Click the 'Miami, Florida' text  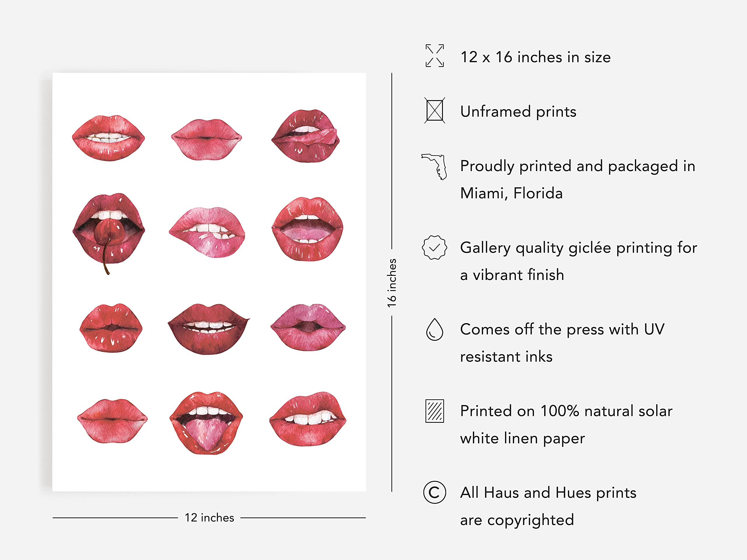pos(511,193)
